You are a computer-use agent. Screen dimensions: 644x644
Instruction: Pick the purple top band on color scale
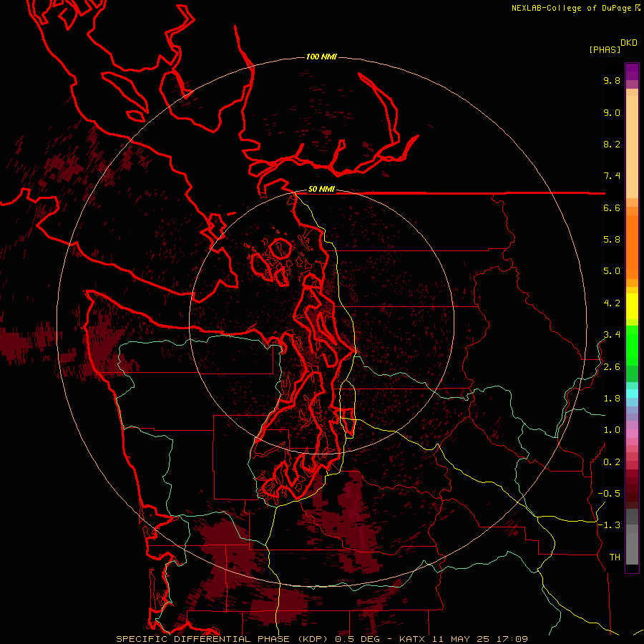tap(632, 72)
